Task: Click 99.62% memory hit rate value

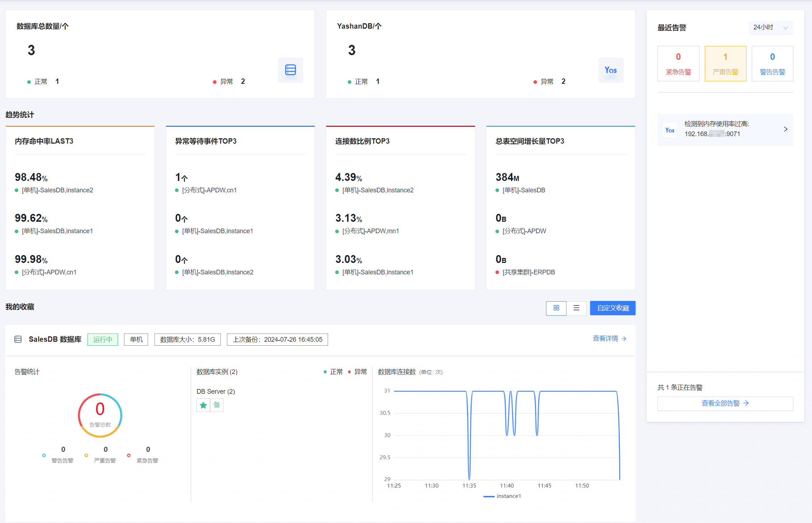Action: click(31, 218)
